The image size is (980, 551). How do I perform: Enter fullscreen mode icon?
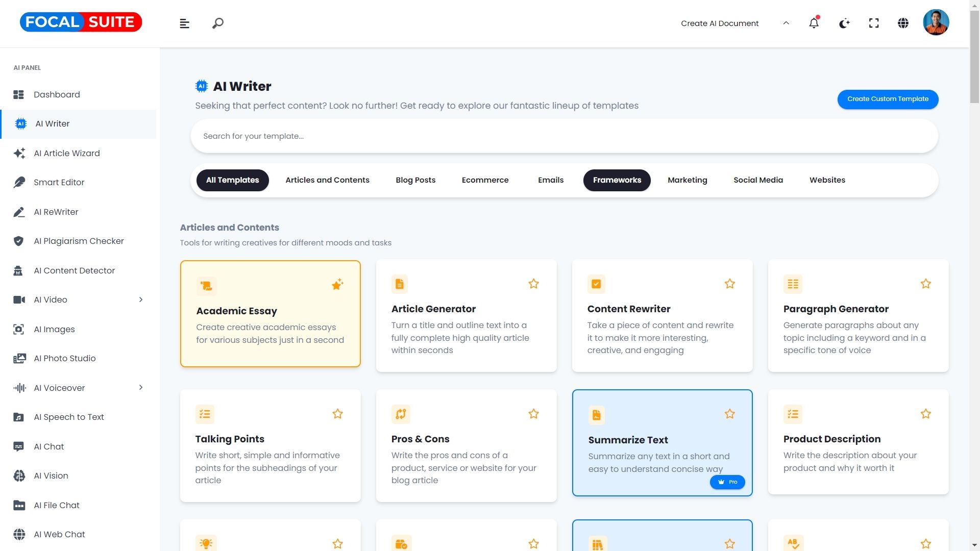(x=874, y=23)
